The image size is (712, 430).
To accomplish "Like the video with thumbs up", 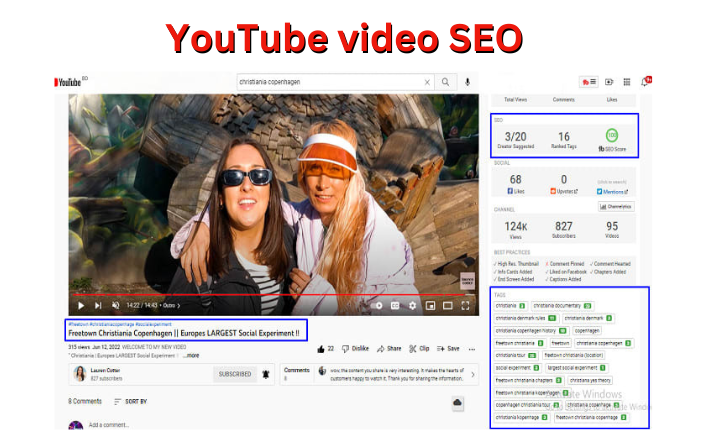I will [x=320, y=349].
